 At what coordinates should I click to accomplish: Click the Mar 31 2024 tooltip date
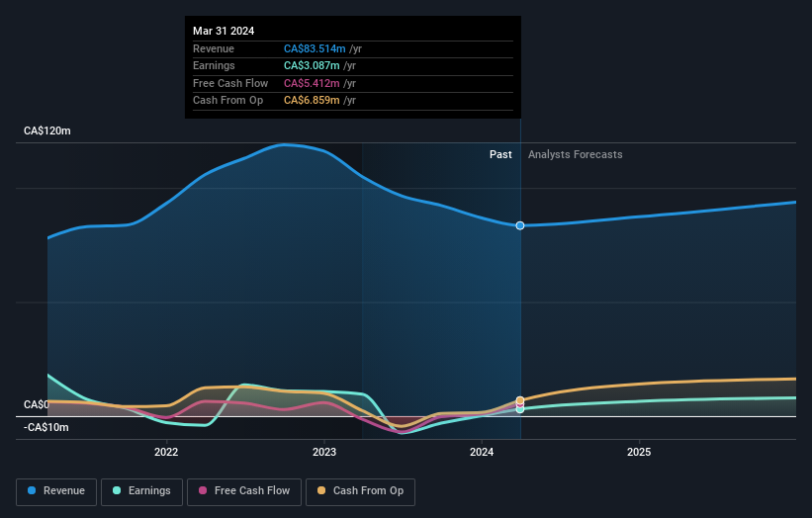point(224,31)
